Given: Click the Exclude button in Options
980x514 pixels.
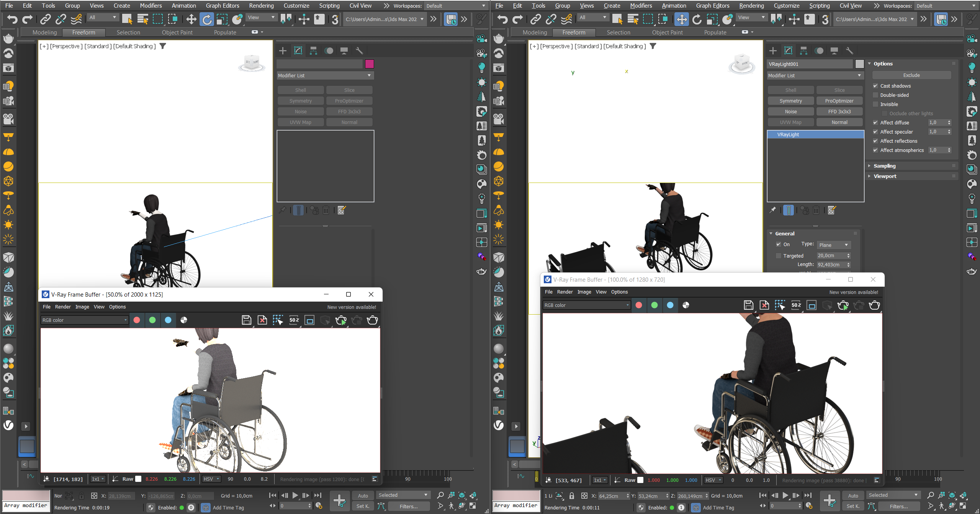Looking at the screenshot, I should [x=911, y=75].
